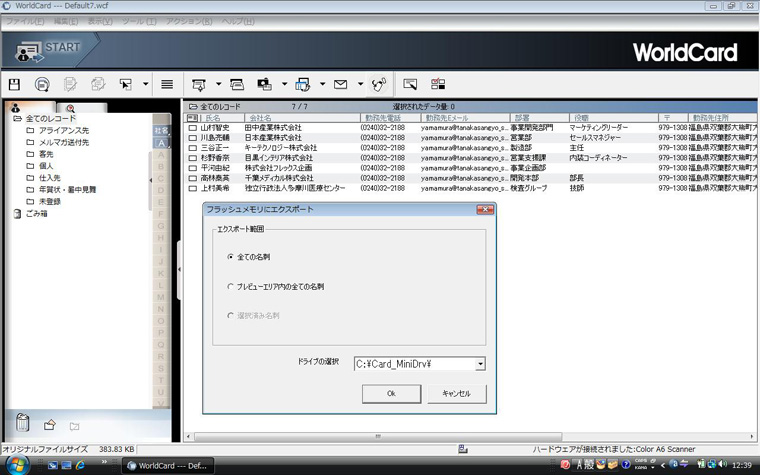Select the ごみ箱 tree item
This screenshot has height=475, width=760.
click(x=36, y=213)
